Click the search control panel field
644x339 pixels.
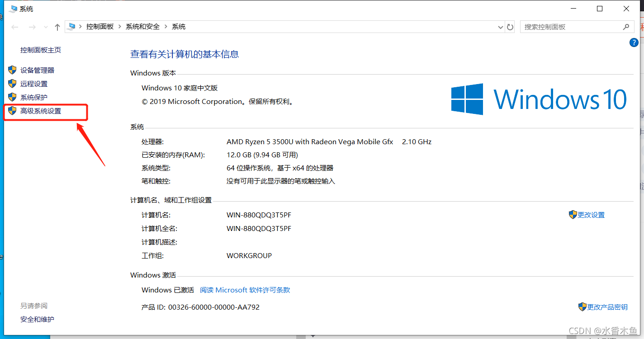(577, 27)
